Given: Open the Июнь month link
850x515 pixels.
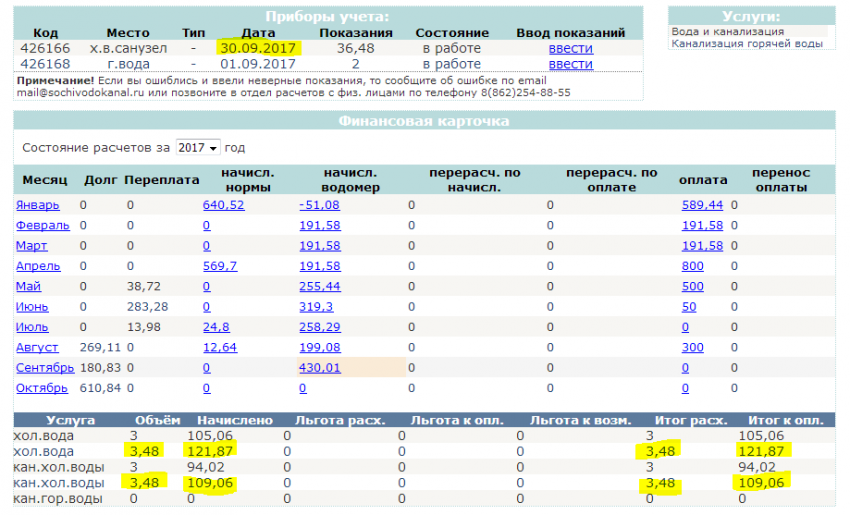Looking at the screenshot, I should click(x=32, y=307).
